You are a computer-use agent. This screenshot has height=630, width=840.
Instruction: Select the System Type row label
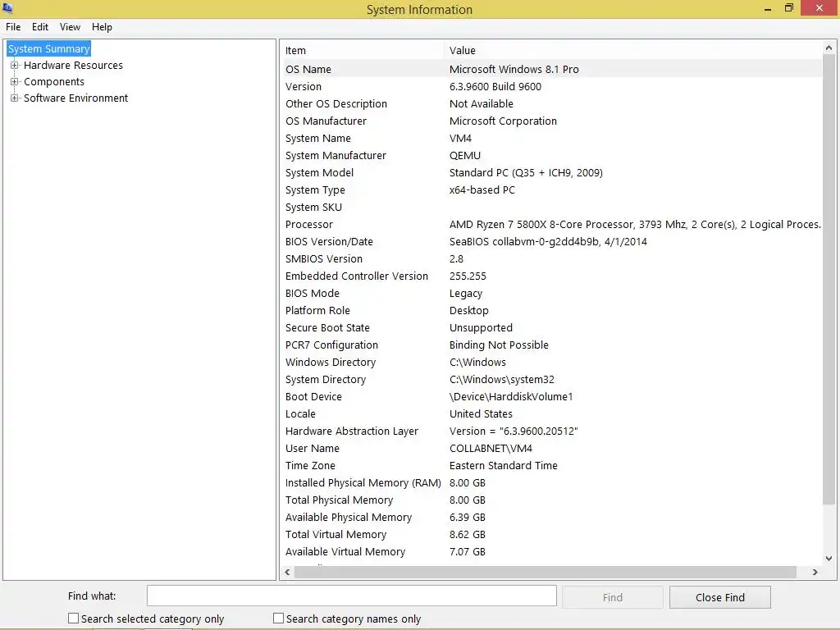coord(315,190)
